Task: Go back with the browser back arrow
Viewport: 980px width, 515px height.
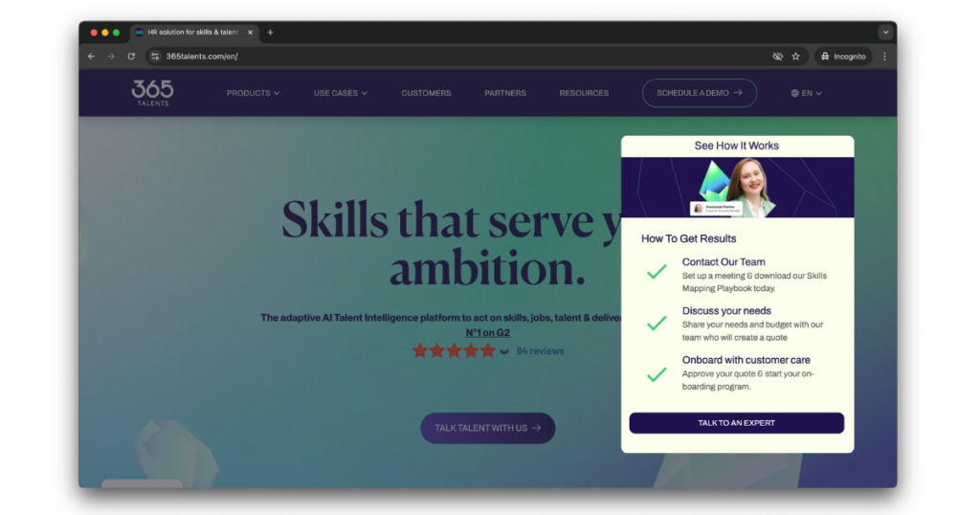Action: pos(91,56)
